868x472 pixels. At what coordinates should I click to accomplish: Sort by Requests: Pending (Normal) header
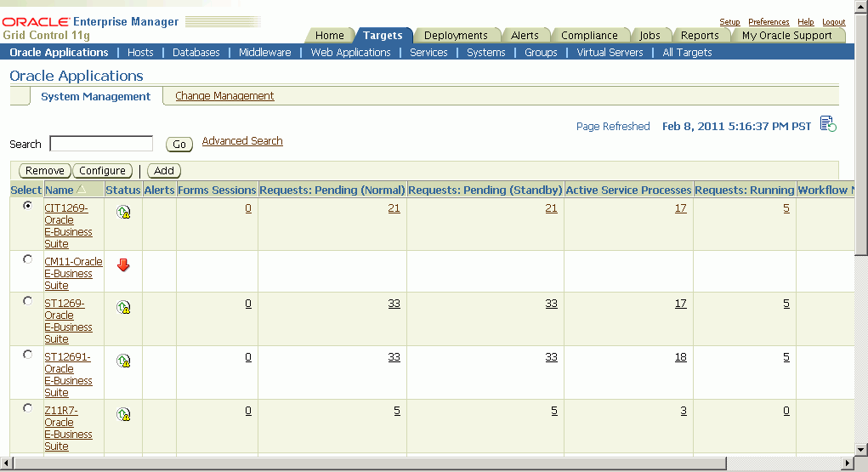(332, 190)
